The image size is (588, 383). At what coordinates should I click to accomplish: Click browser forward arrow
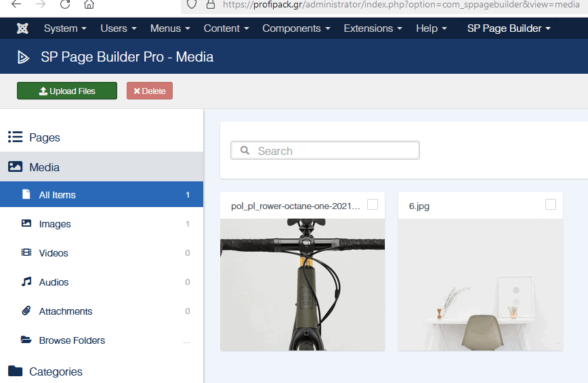click(x=41, y=5)
